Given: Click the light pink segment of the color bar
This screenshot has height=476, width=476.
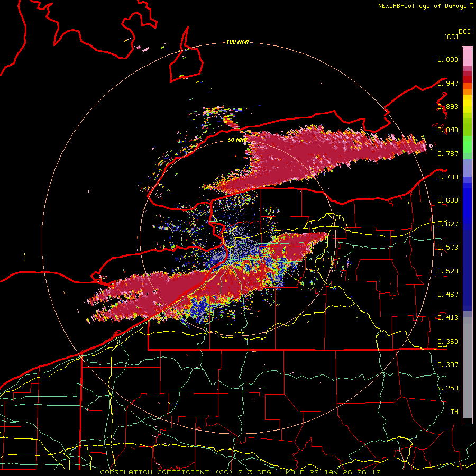Looking at the screenshot, I should (x=467, y=56).
